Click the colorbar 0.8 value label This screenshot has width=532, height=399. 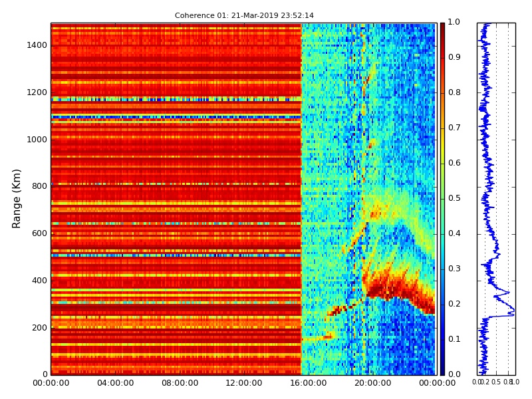tap(454, 92)
